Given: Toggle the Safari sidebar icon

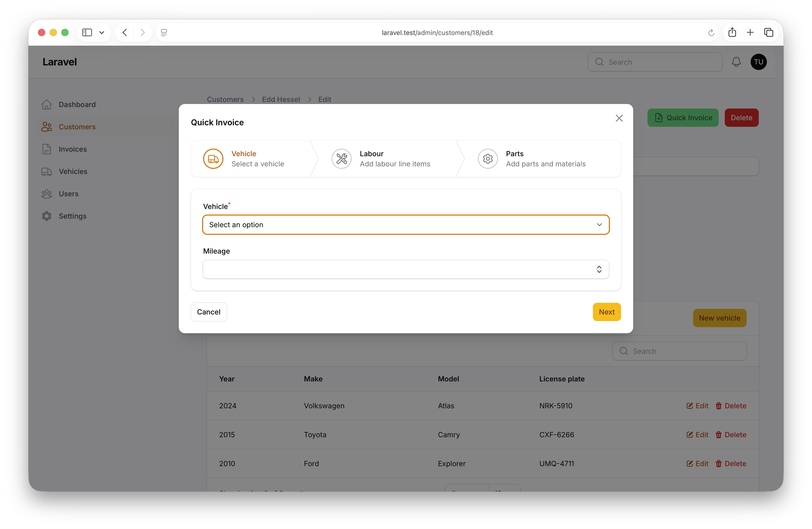Looking at the screenshot, I should pyautogui.click(x=87, y=32).
